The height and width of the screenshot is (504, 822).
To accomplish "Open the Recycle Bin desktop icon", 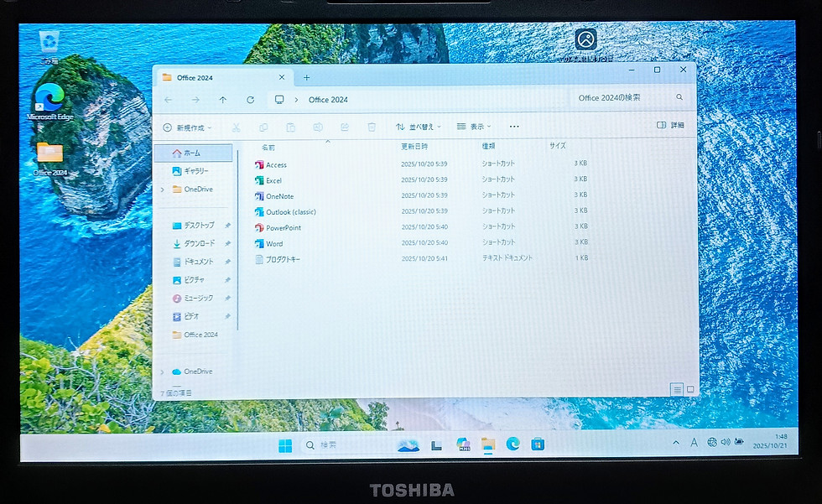I will click(x=49, y=47).
